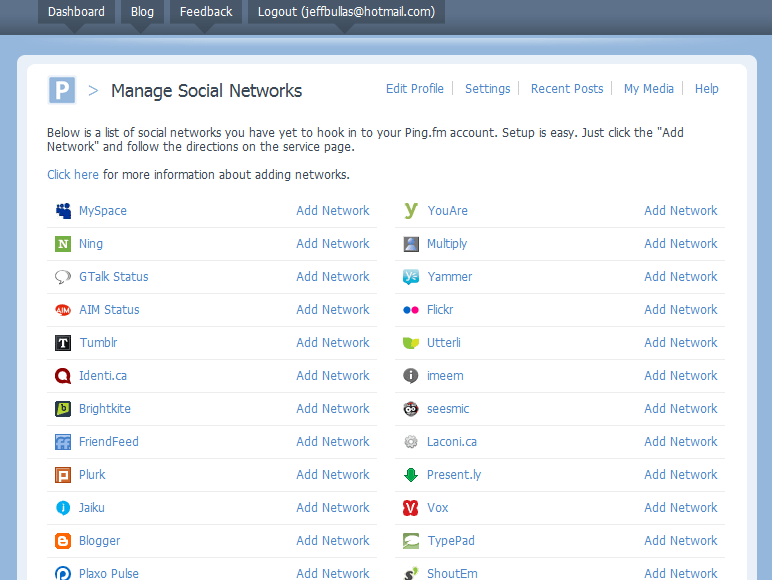Click the Utterli icon
Image resolution: width=772 pixels, height=580 pixels.
[411, 343]
